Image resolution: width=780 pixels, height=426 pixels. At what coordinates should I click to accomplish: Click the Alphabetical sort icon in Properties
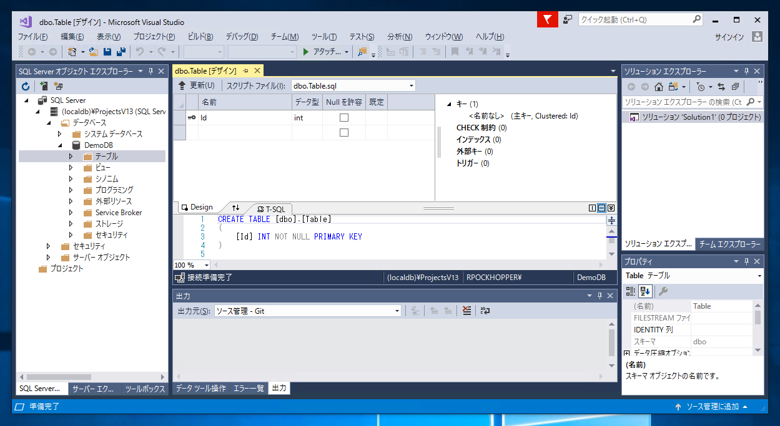click(646, 291)
